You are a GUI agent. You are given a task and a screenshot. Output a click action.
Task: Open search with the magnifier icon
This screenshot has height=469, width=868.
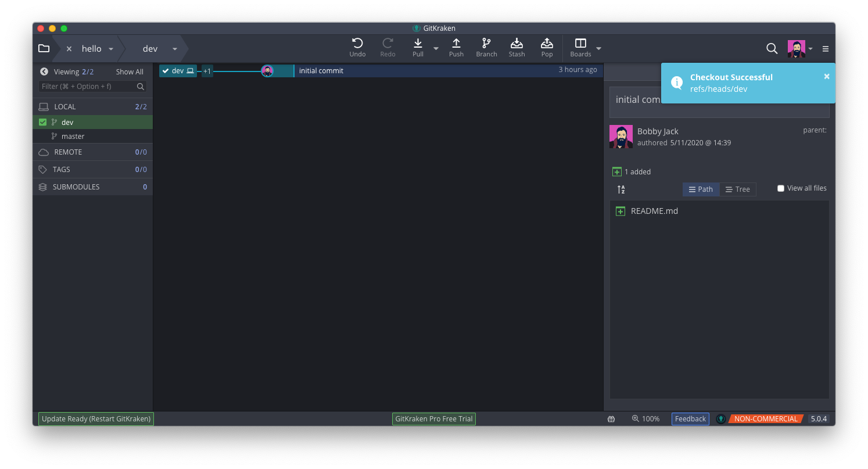[x=772, y=49]
